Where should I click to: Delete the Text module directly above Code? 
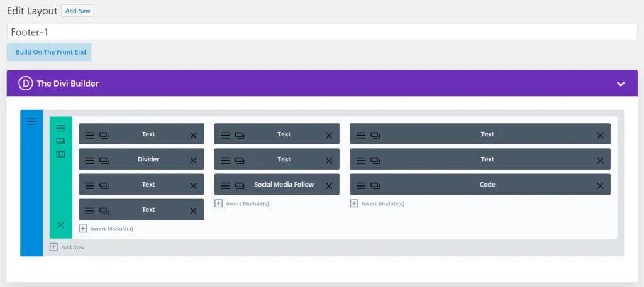pos(600,161)
